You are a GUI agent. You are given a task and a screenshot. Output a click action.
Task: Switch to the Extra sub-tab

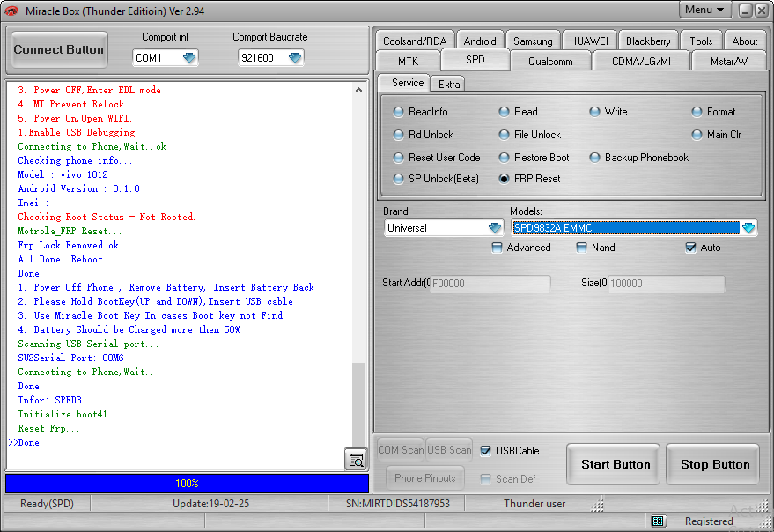449,84
